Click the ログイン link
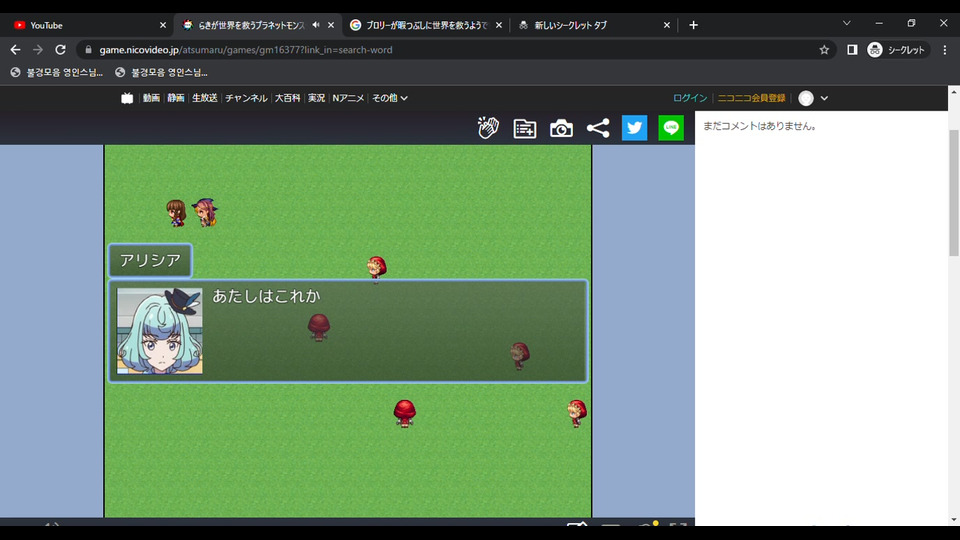The width and height of the screenshot is (960, 540). point(690,98)
